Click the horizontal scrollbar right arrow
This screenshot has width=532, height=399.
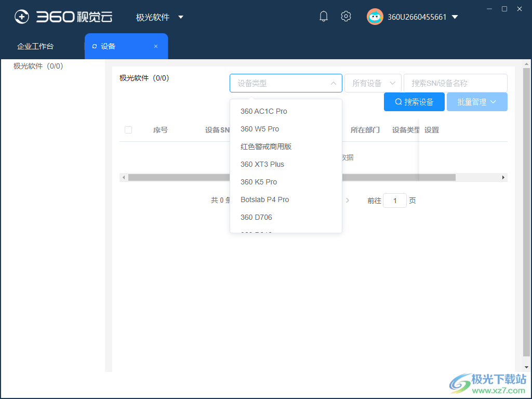503,178
